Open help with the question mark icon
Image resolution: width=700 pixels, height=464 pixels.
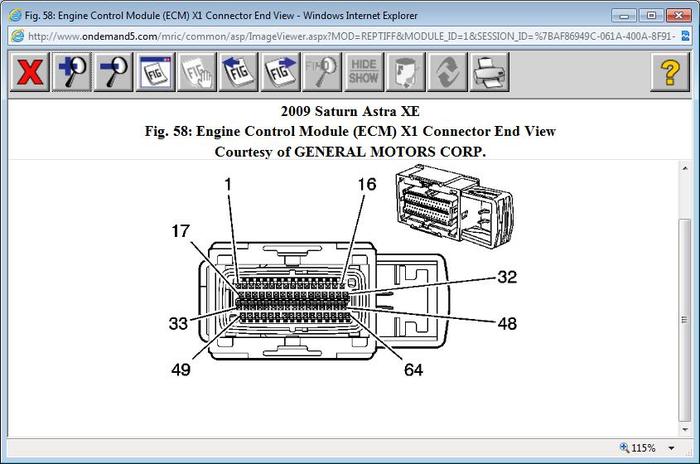670,72
